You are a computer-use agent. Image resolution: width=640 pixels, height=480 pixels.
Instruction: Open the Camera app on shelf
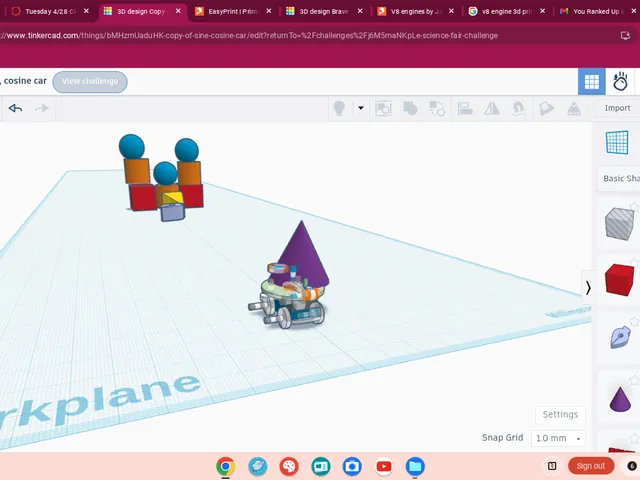[352, 466]
